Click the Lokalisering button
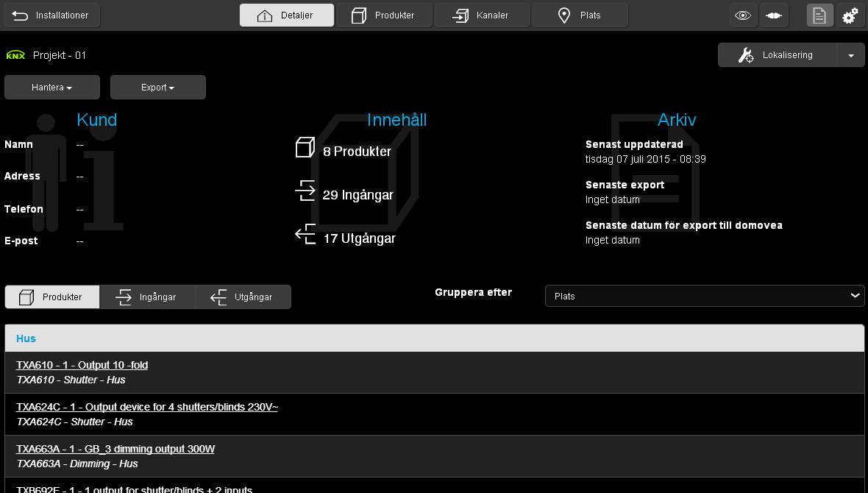This screenshot has width=868, height=493. (778, 55)
